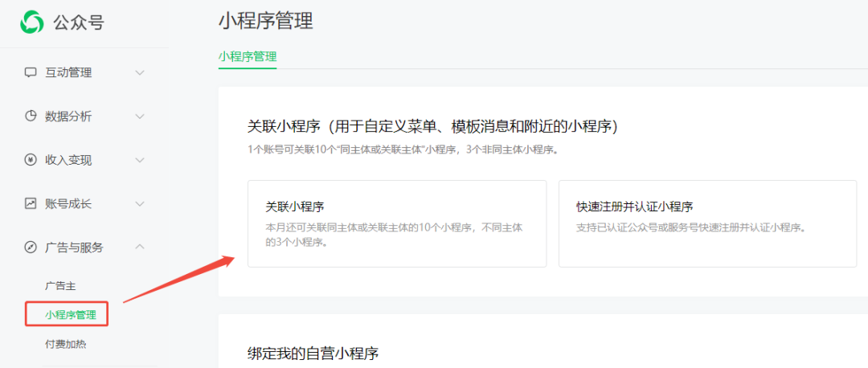Viewport: 868px width, 368px height.
Task: Open the 收入变现 menu label
Action: (x=68, y=160)
